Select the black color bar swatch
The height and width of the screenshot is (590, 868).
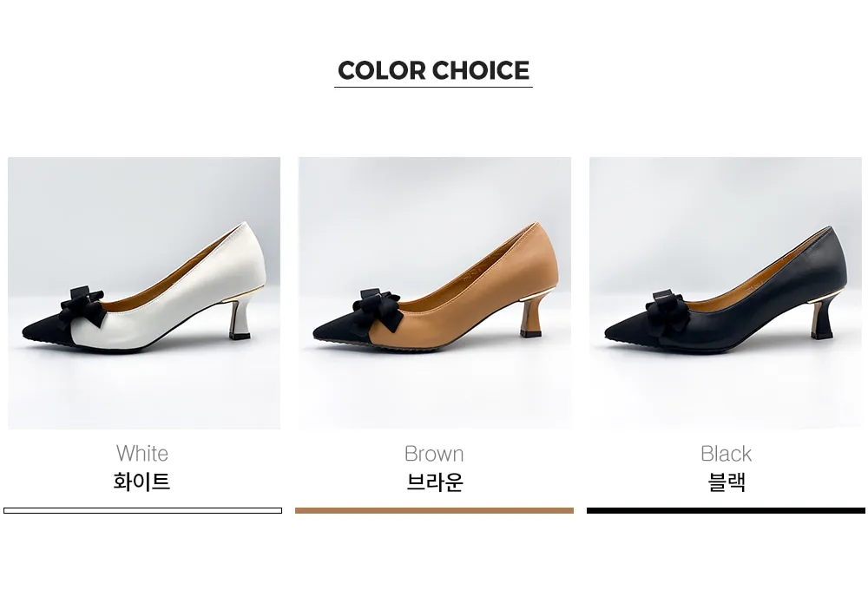pyautogui.click(x=726, y=510)
